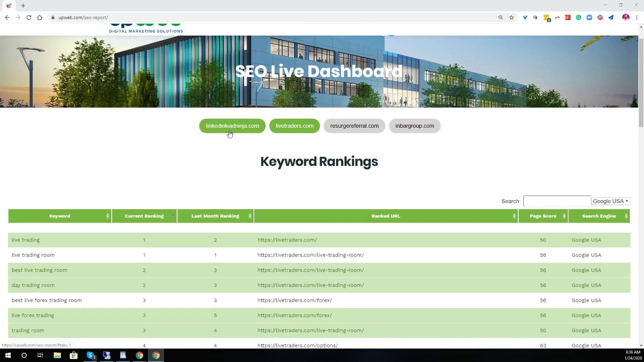Open the ranked URL for live forex trading

click(294, 315)
